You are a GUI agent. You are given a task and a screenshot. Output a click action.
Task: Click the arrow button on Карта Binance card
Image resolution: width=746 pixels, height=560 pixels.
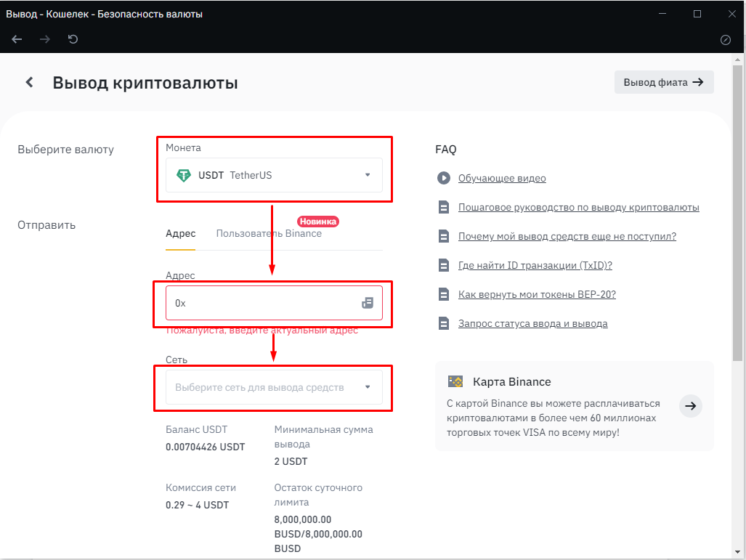tap(690, 406)
